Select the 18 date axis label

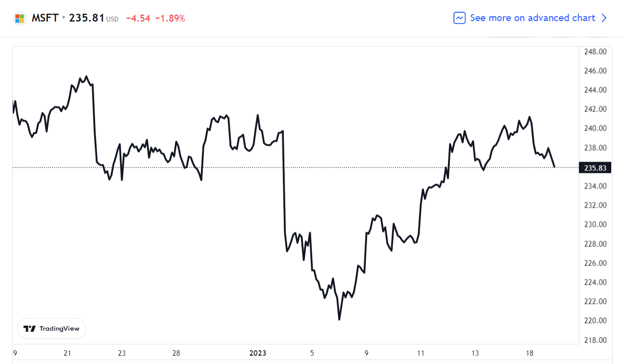point(529,353)
